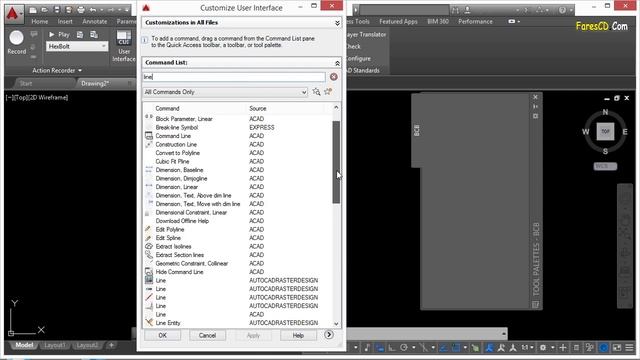
Task: Click the ViewCube TOP face
Action: pos(605,131)
